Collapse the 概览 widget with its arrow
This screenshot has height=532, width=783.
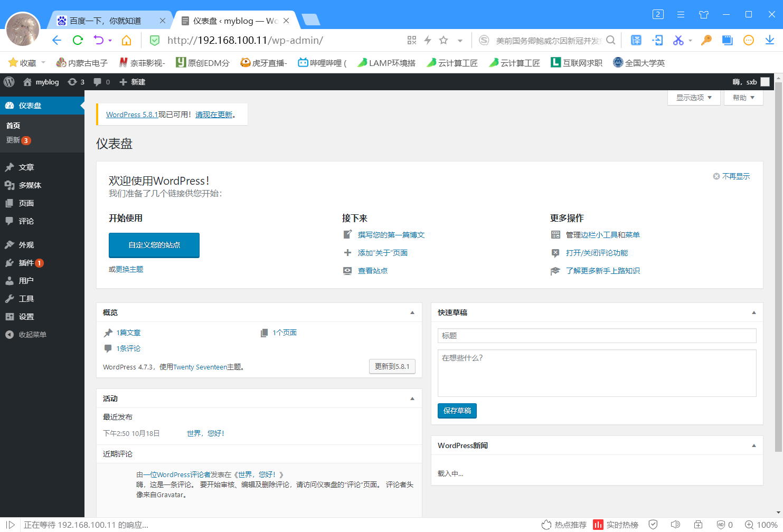412,312
